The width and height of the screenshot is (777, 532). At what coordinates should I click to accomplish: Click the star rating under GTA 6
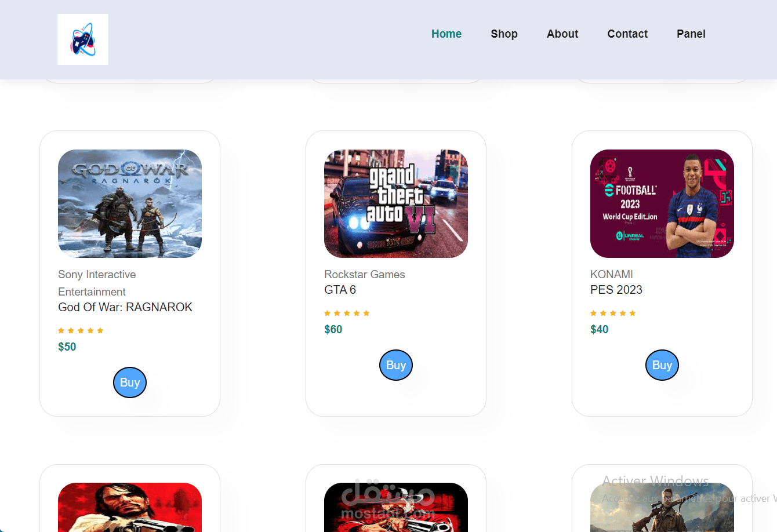click(347, 313)
